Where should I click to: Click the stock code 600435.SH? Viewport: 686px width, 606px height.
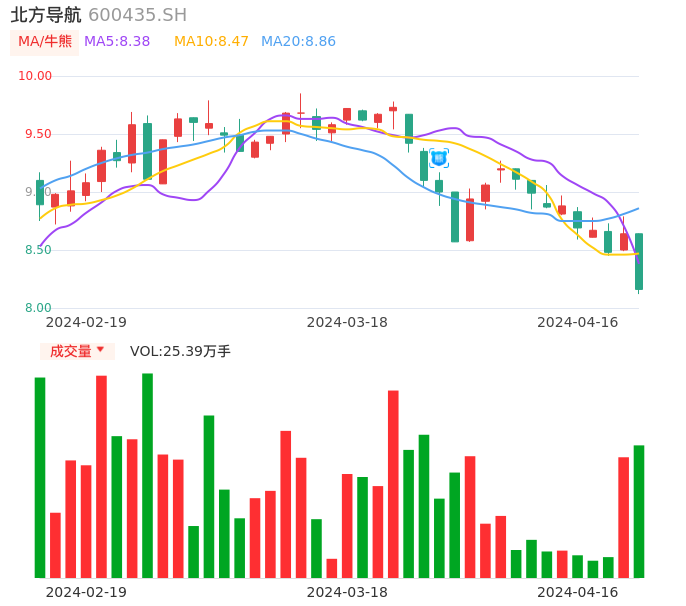[x=137, y=15]
